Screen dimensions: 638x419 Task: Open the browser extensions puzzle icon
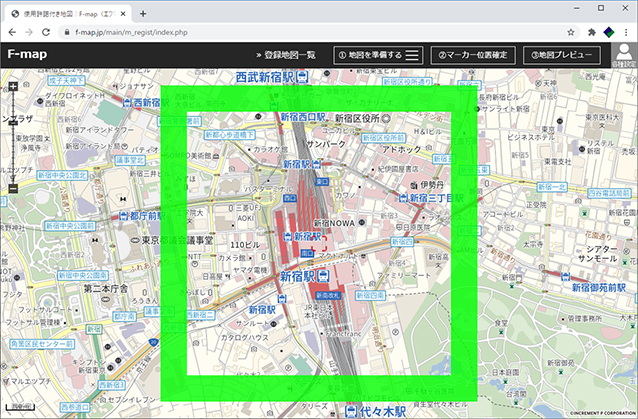[592, 32]
